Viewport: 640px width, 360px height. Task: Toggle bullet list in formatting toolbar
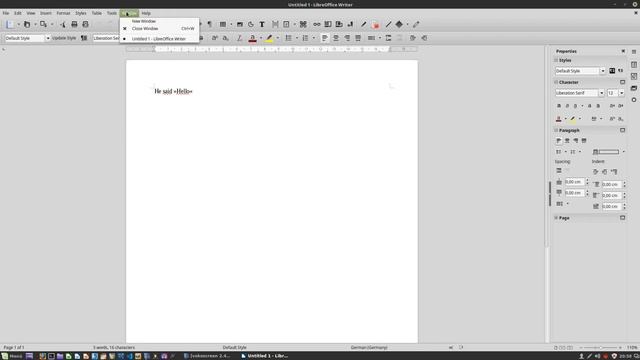[x=289, y=38]
